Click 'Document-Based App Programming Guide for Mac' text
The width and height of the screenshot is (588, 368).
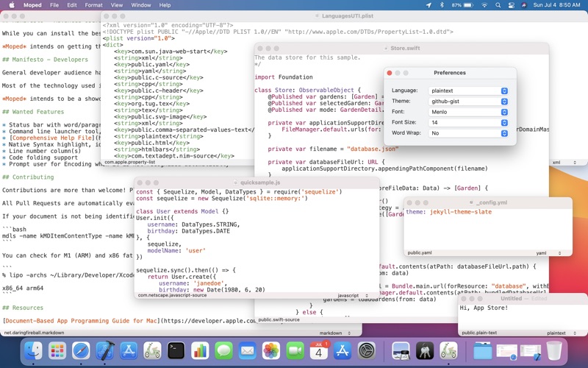pyautogui.click(x=81, y=321)
